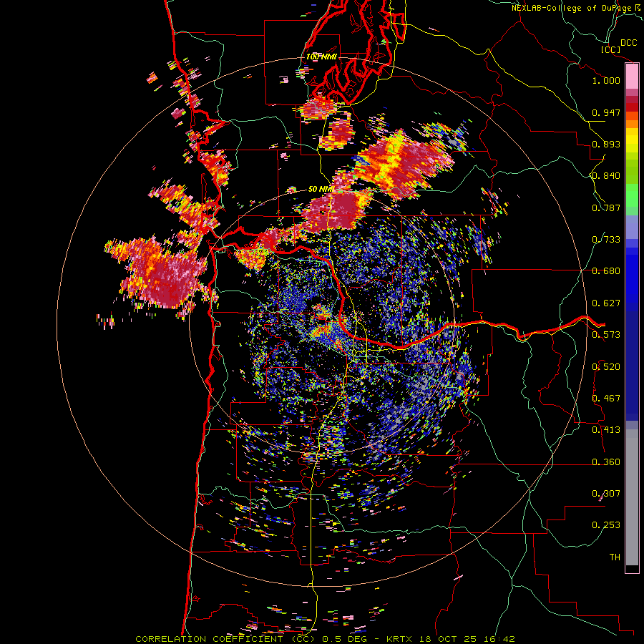This screenshot has height=644, width=644.
Task: Pick the pink swatch at the color bar's top
Action: pyautogui.click(x=632, y=77)
